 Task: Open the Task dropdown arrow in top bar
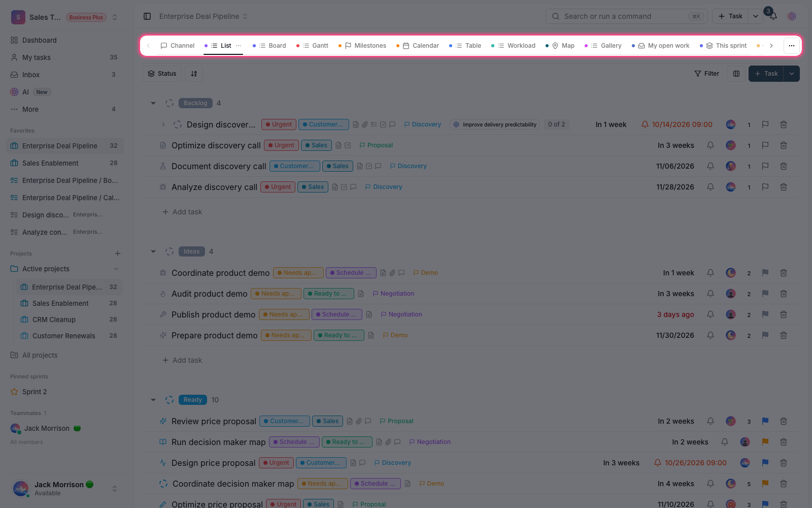pos(756,16)
